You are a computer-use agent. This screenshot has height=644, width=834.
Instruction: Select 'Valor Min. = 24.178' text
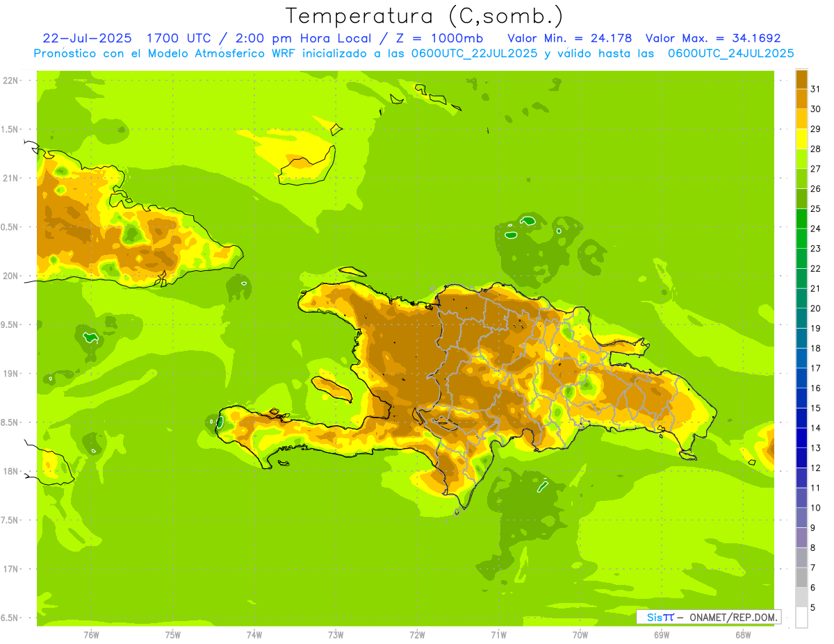[x=570, y=38]
